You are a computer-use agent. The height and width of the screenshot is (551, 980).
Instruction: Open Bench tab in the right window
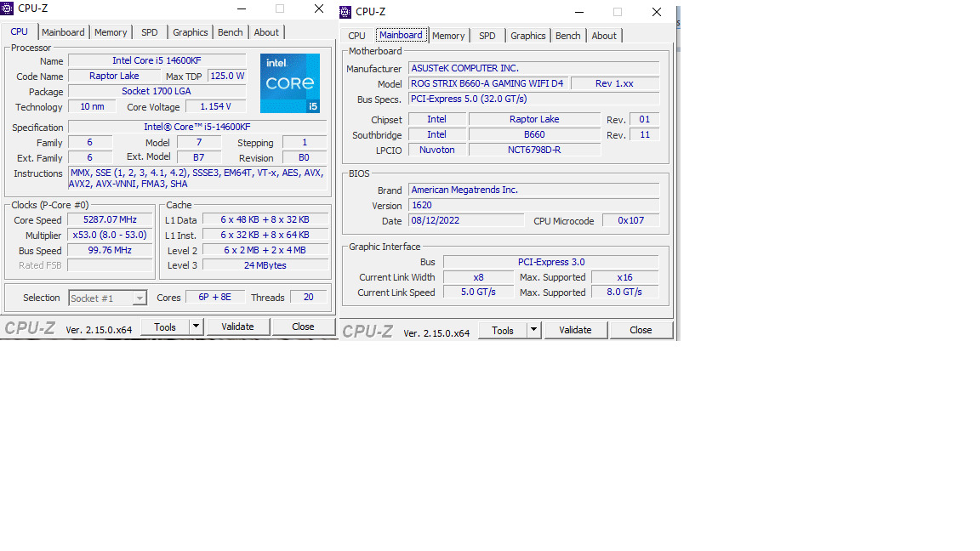pyautogui.click(x=567, y=37)
